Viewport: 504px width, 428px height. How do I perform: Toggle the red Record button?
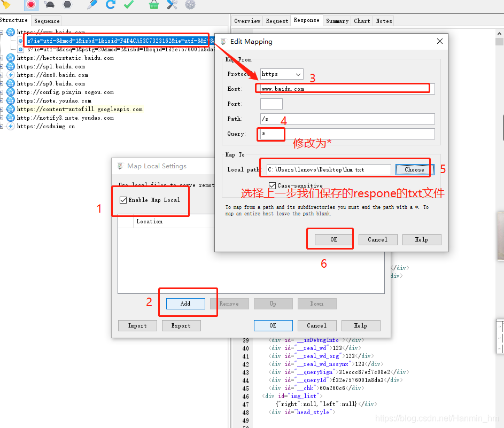click(x=31, y=4)
